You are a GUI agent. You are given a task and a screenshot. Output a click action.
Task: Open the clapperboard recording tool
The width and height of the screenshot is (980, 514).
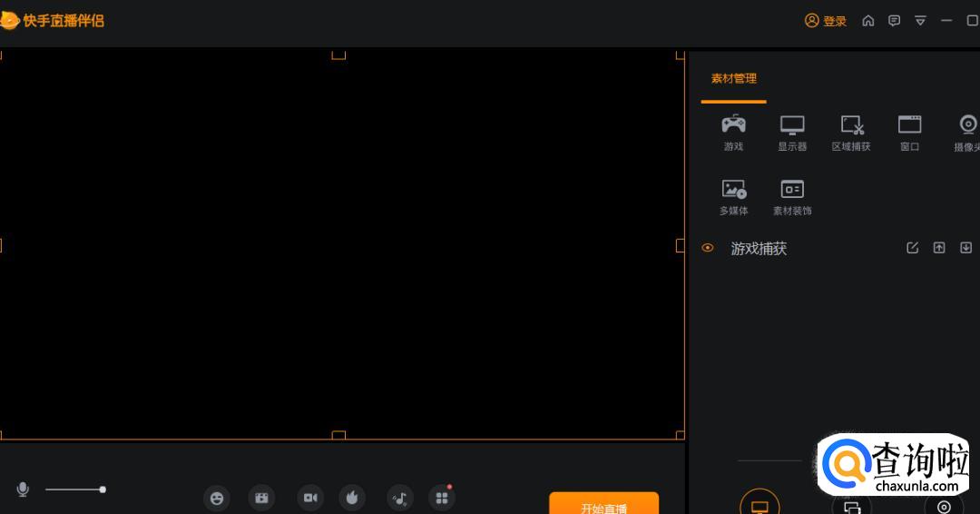[x=262, y=498]
